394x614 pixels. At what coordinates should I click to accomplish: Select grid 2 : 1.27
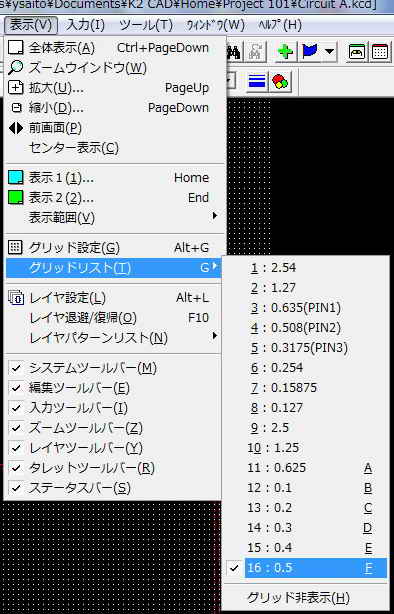pyautogui.click(x=306, y=288)
